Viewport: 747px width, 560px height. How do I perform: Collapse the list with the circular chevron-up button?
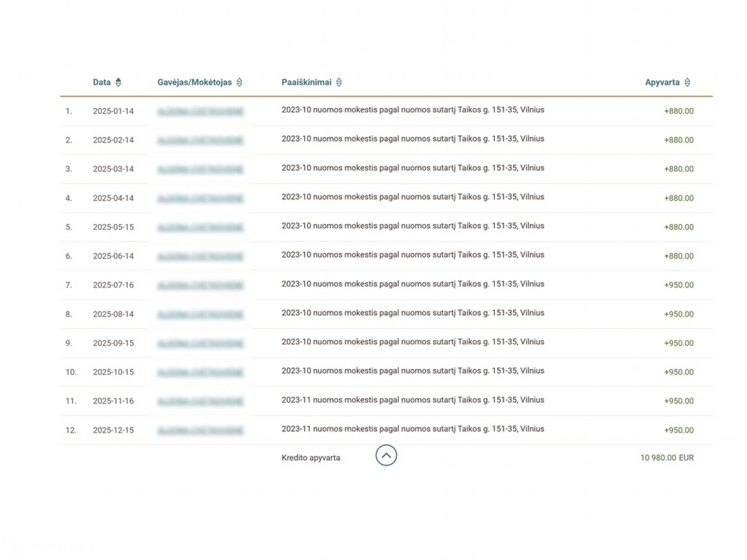(x=386, y=455)
